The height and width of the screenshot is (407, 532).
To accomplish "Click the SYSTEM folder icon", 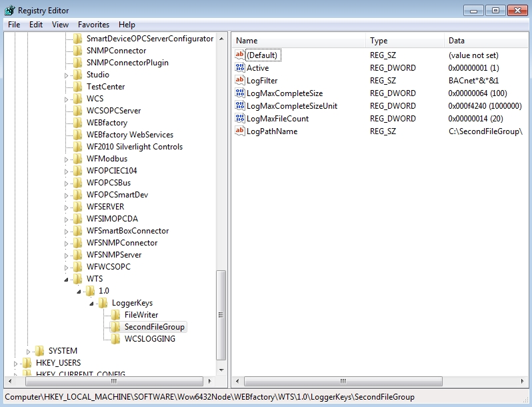I will pyautogui.click(x=40, y=351).
